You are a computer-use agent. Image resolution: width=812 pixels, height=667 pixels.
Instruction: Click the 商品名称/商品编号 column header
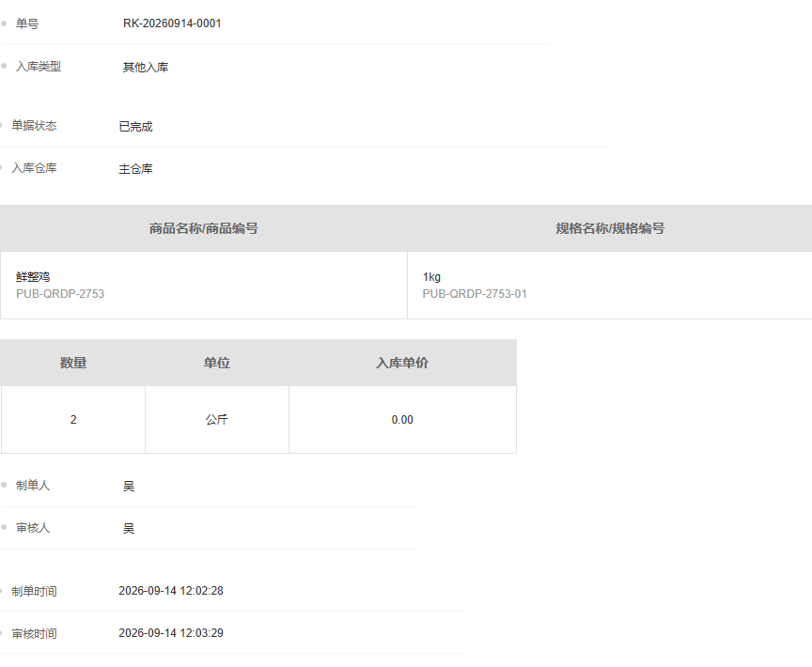[204, 228]
